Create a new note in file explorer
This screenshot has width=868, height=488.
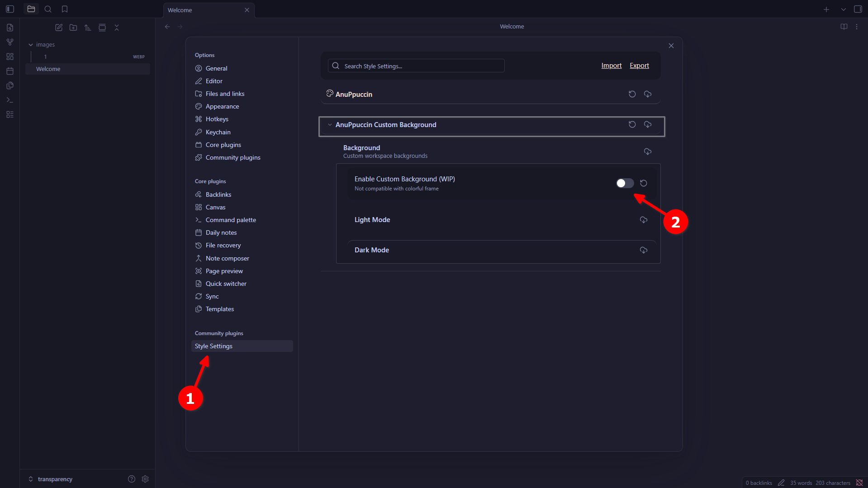click(59, 28)
